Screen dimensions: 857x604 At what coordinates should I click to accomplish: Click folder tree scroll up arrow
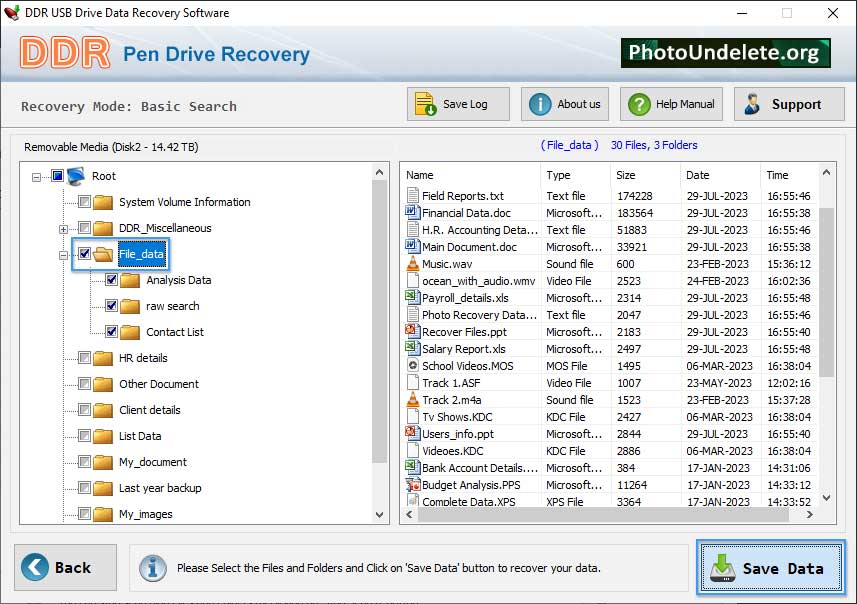click(379, 173)
